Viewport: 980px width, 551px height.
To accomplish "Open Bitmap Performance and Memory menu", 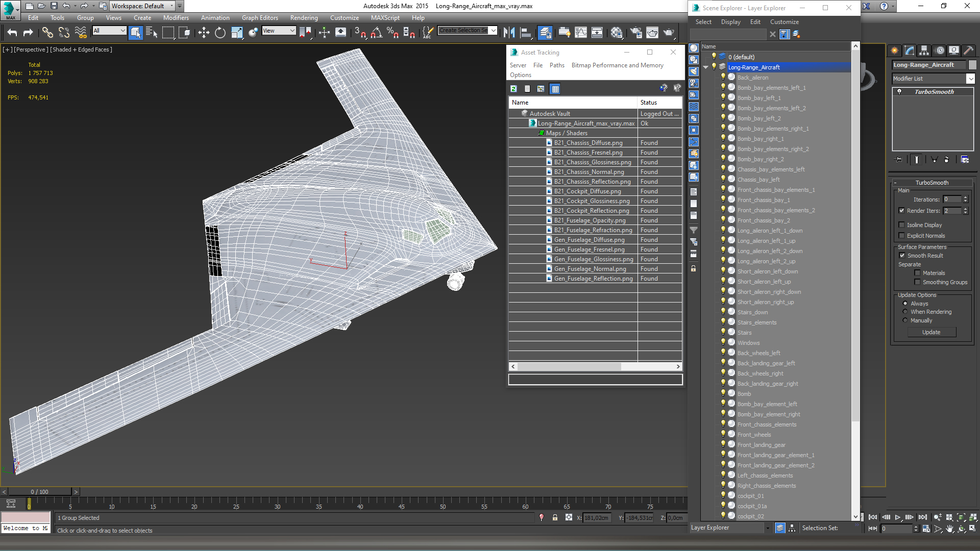I will [617, 65].
